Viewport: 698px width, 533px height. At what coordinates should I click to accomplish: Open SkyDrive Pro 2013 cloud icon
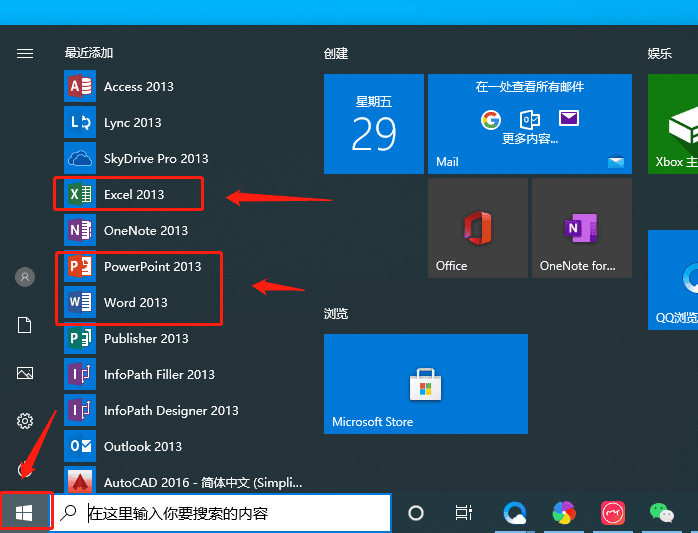pyautogui.click(x=80, y=159)
